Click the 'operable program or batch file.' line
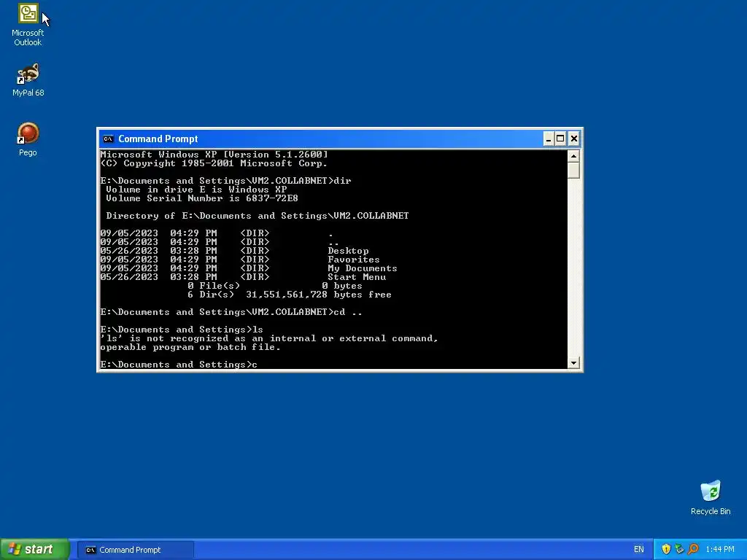The image size is (747, 560). (x=190, y=347)
